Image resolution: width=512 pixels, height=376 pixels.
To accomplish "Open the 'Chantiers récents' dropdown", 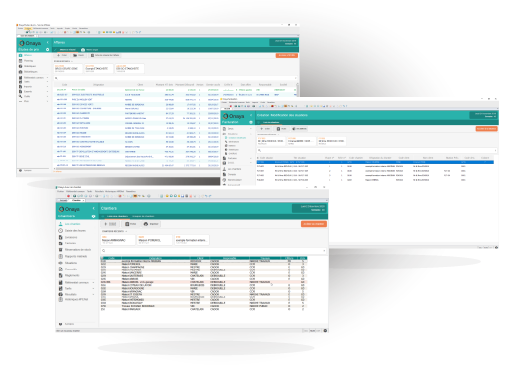I will (x=114, y=231).
